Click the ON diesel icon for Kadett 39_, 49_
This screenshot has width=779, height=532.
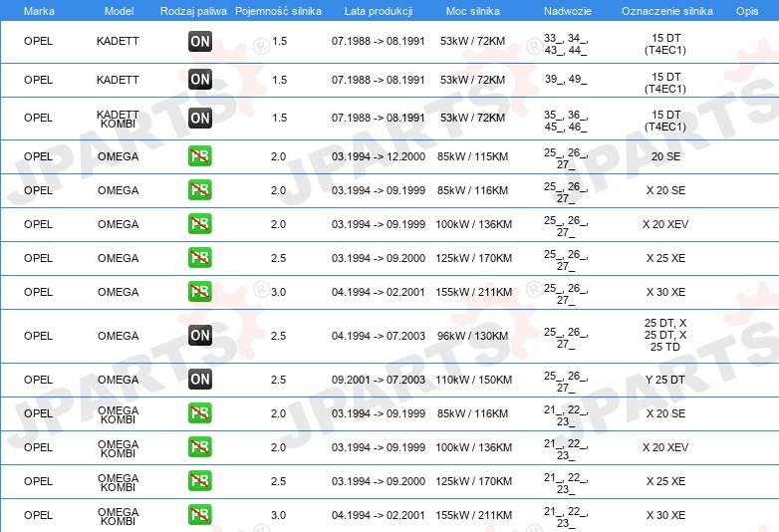(x=200, y=79)
